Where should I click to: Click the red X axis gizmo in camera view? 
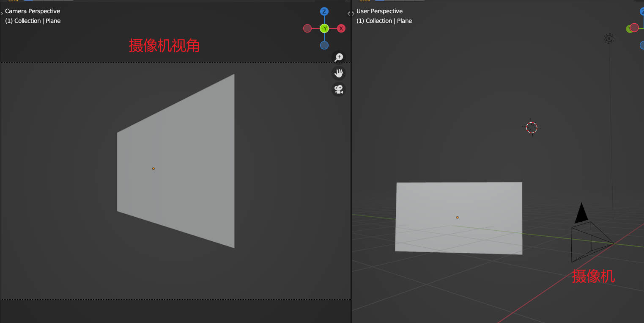[x=341, y=28]
